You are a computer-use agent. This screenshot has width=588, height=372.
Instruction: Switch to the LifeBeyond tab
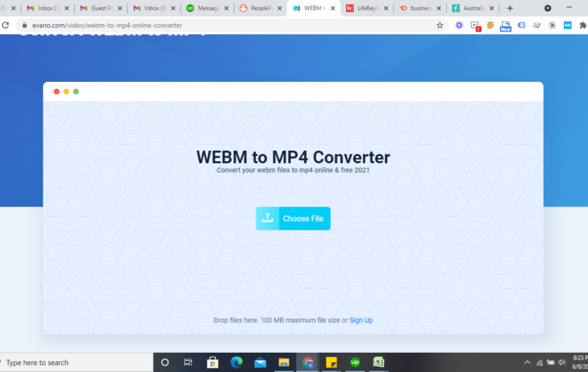[367, 8]
